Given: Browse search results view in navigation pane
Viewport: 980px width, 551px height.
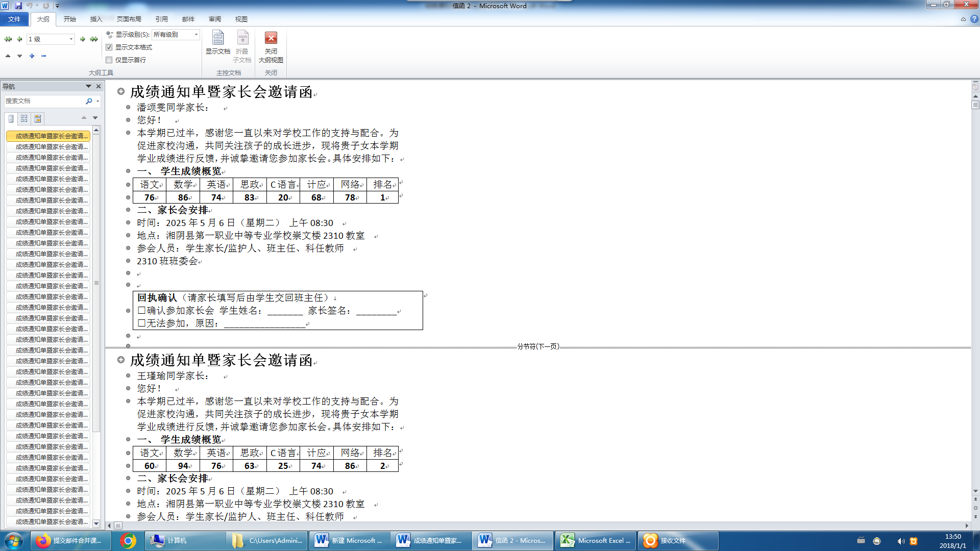Looking at the screenshot, I should click(37, 118).
